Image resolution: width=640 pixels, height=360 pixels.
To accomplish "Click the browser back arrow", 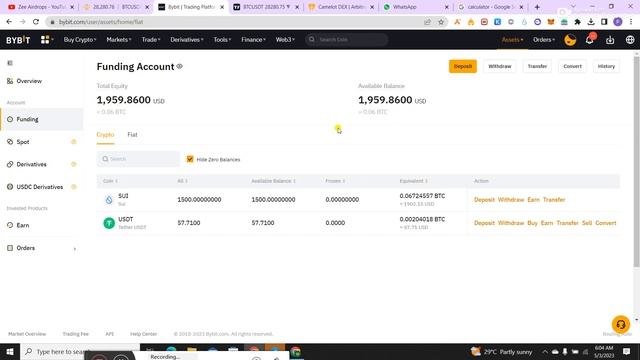I will (9, 22).
